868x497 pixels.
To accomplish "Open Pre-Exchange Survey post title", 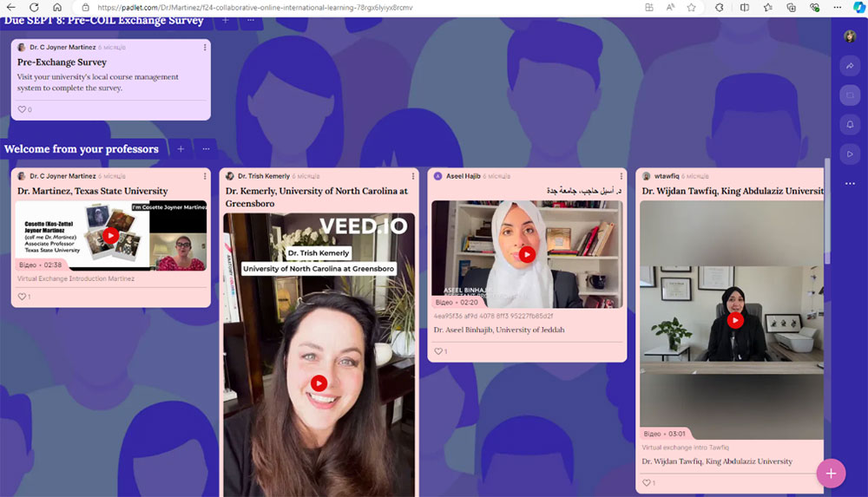I will 62,62.
